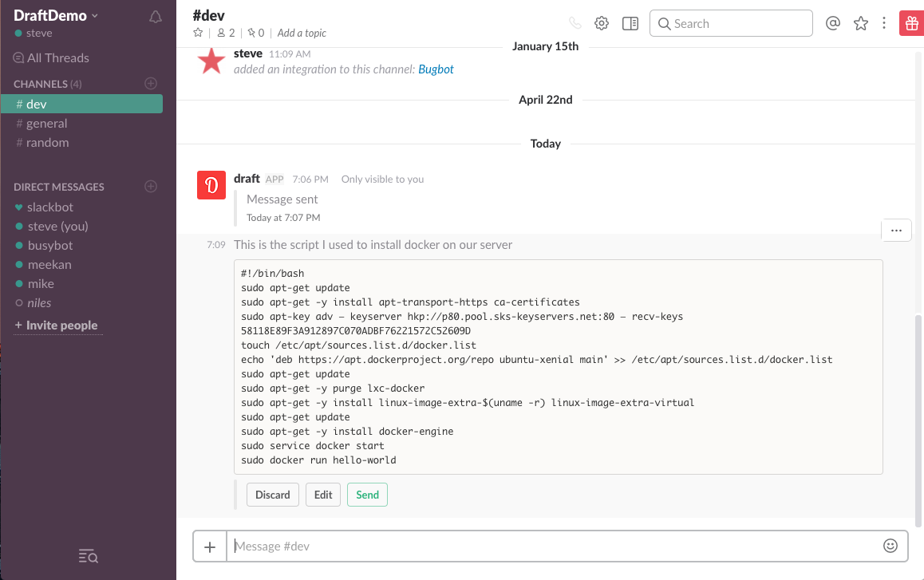924x580 pixels.
Task: Toggle the channel details pane icon
Action: click(630, 24)
